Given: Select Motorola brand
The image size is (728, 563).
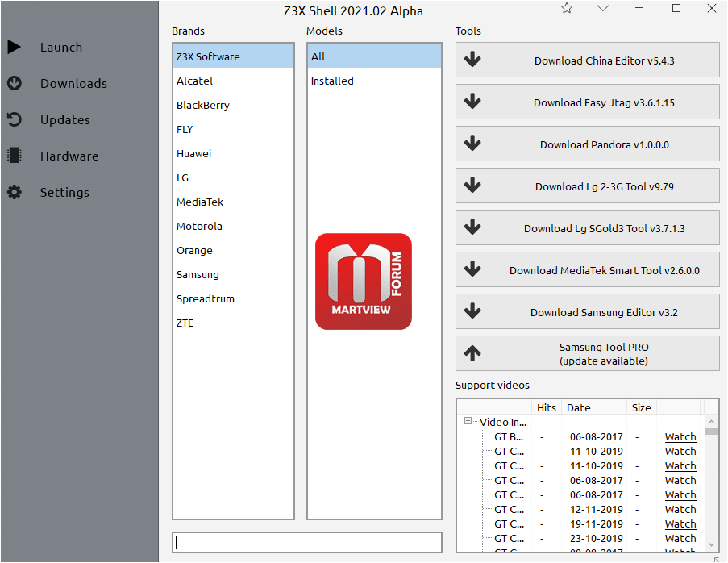Looking at the screenshot, I should pos(233,226).
